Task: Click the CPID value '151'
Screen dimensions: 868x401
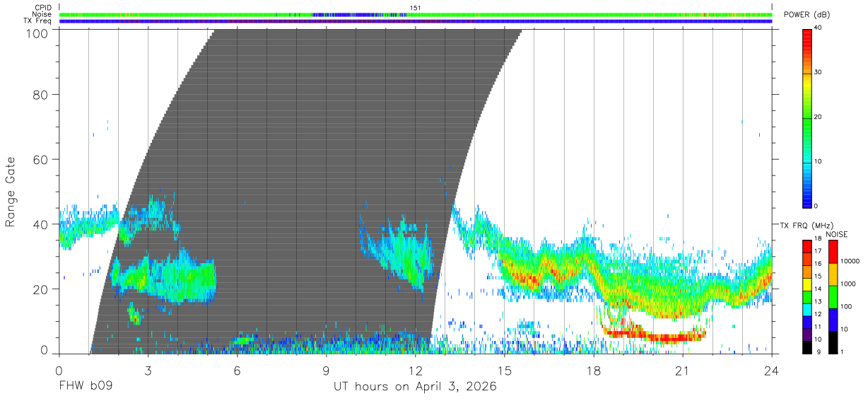Action: point(415,8)
